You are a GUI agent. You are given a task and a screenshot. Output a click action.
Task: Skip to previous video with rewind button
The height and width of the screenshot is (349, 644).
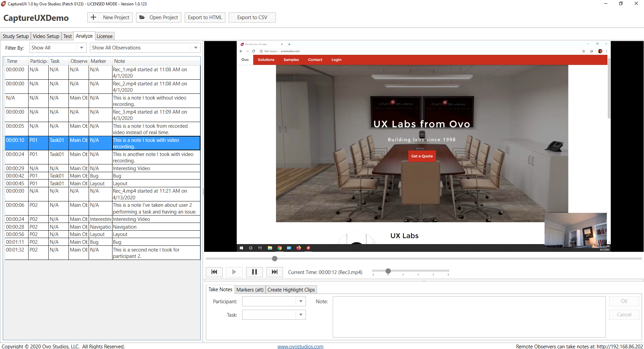[214, 272]
